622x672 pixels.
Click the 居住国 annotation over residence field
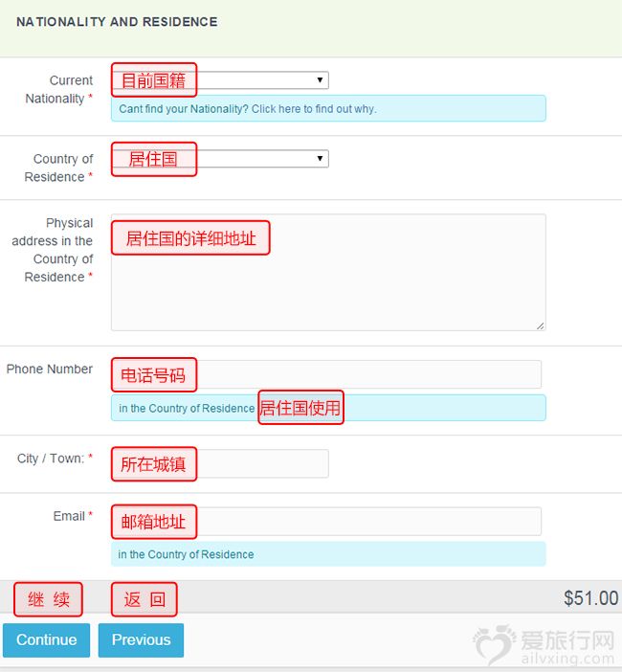[x=154, y=159]
